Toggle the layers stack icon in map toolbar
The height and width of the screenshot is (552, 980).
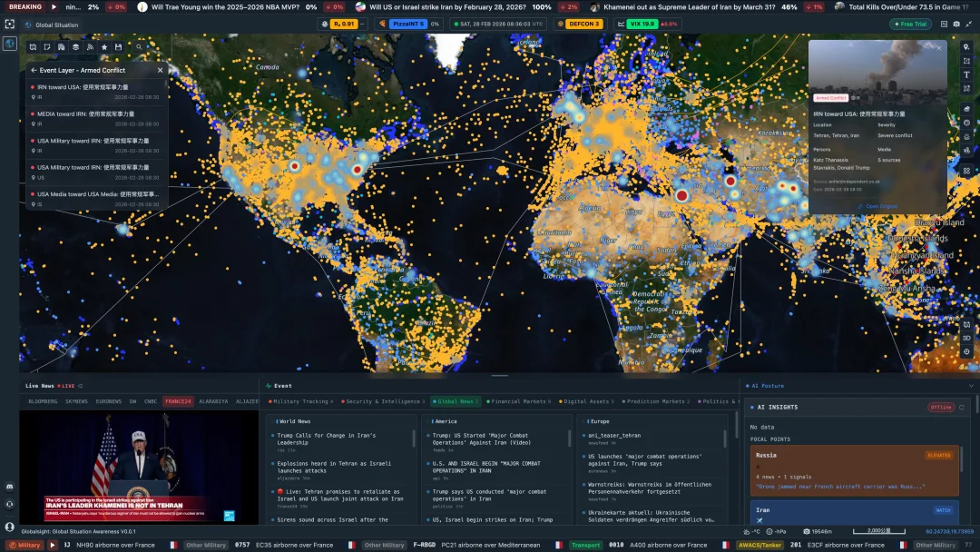point(75,47)
